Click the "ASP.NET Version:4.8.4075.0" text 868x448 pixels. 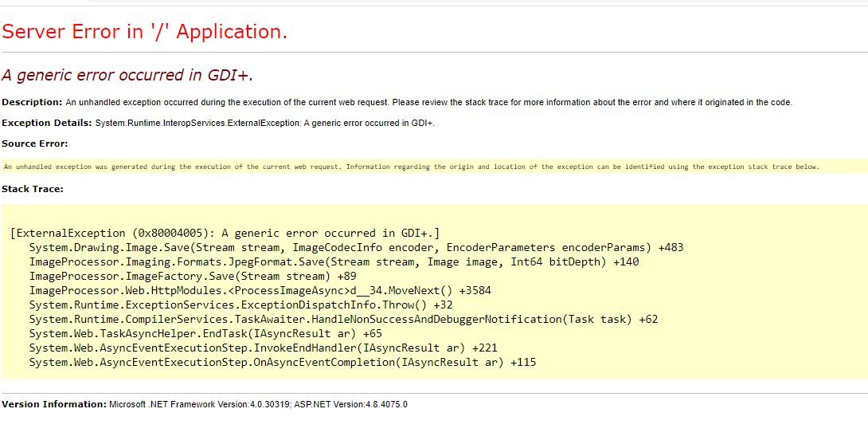350,404
